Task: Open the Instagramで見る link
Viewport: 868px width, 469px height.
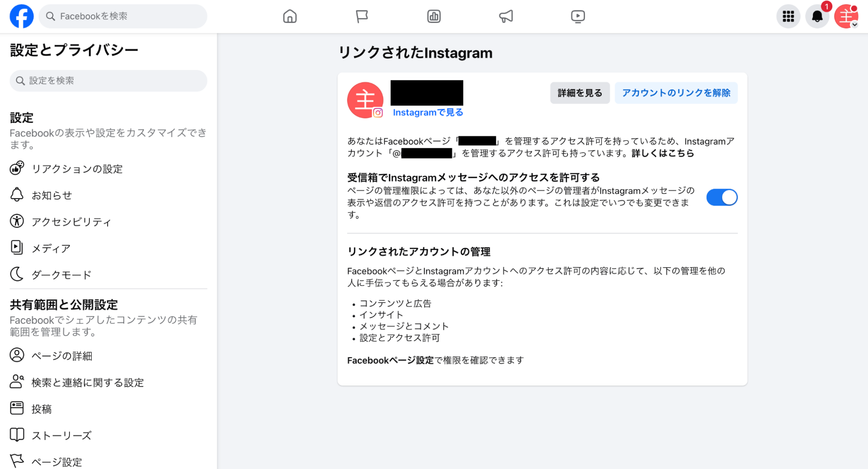Action: pos(428,113)
